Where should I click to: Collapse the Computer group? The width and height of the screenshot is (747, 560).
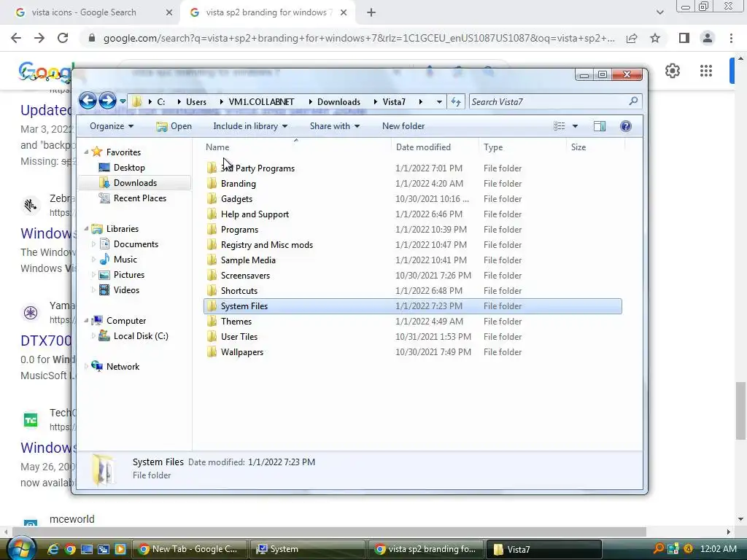(x=86, y=321)
